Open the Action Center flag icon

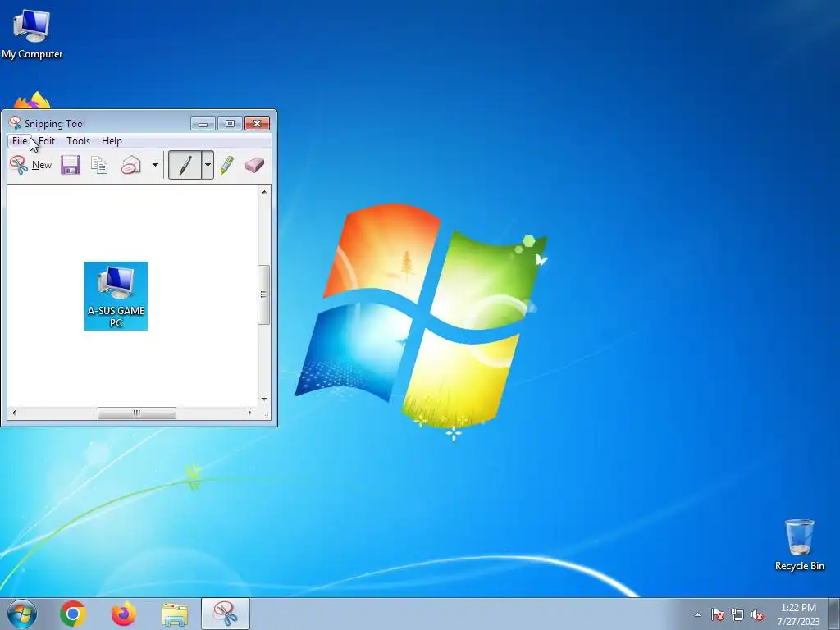[x=718, y=614]
